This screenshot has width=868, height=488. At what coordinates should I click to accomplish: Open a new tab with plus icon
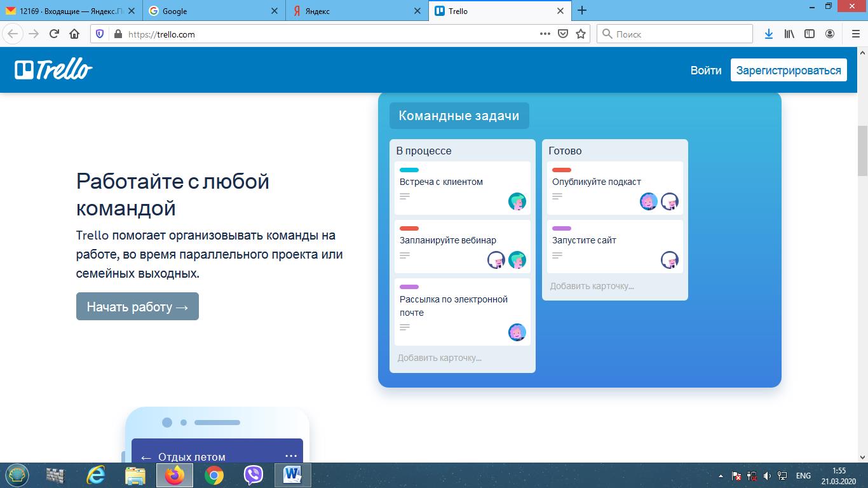[x=581, y=10]
